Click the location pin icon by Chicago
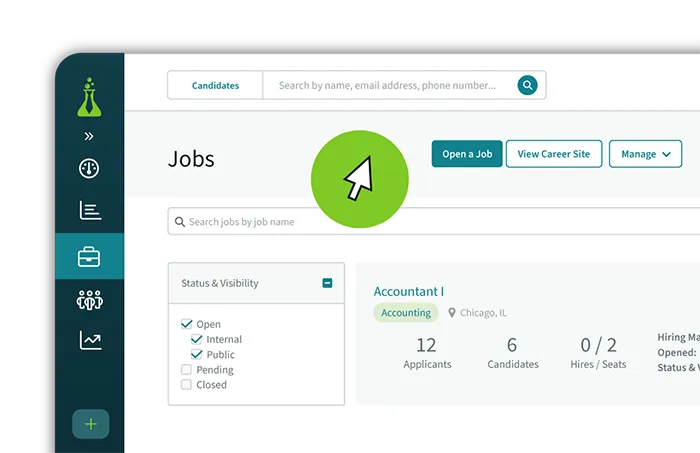700x453 pixels. point(452,313)
